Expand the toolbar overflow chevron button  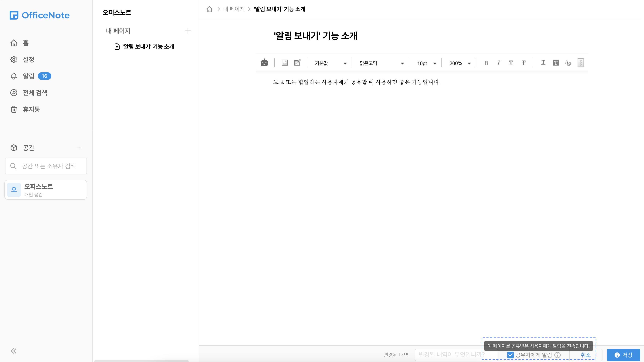tap(581, 63)
